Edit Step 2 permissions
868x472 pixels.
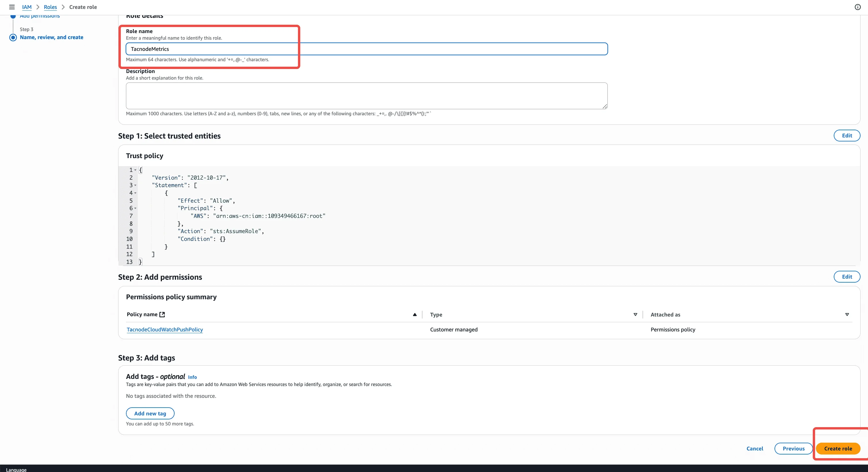[x=846, y=277]
